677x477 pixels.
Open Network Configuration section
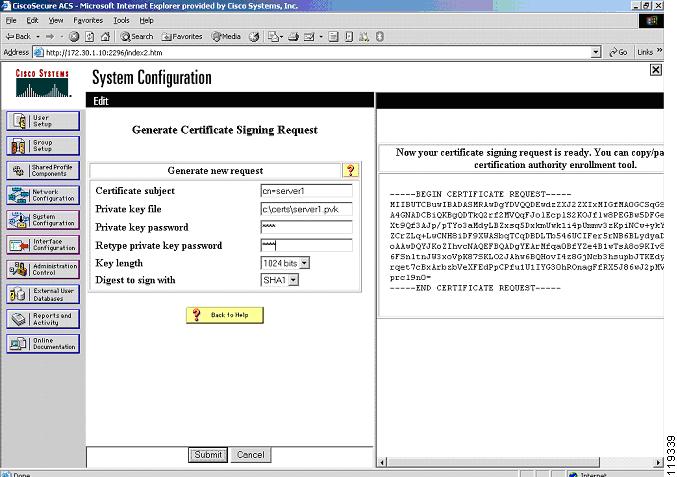coord(43,195)
